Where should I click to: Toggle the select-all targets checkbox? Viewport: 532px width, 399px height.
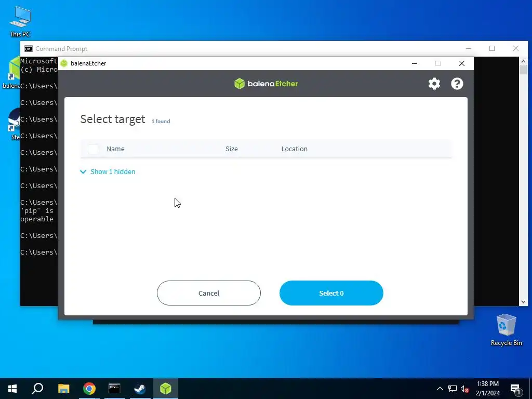click(x=93, y=149)
